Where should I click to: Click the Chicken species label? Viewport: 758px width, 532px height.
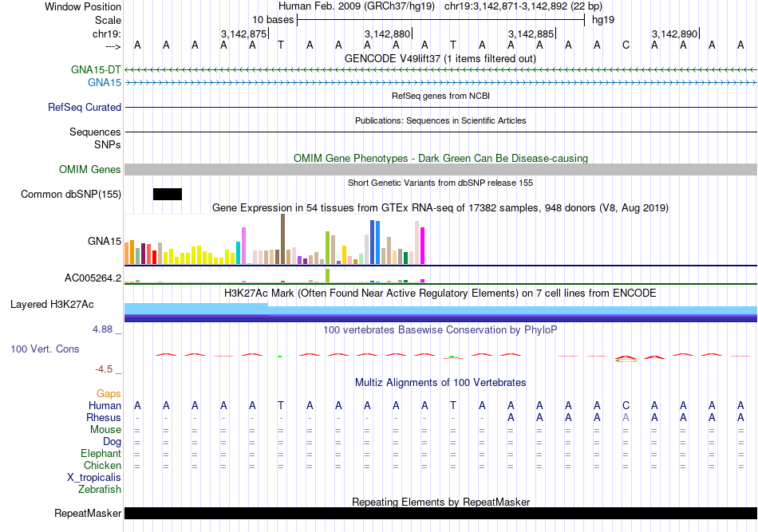click(102, 465)
